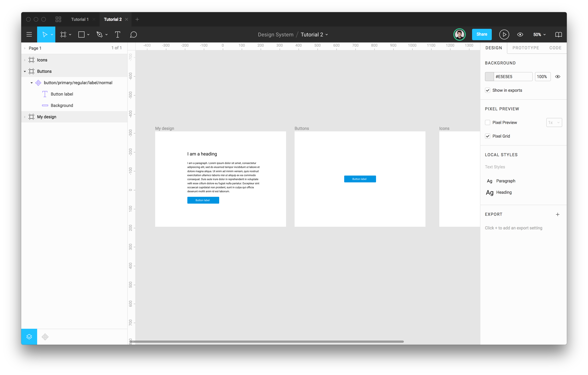Click the Button label in My design frame
The image size is (588, 375).
[x=203, y=200]
